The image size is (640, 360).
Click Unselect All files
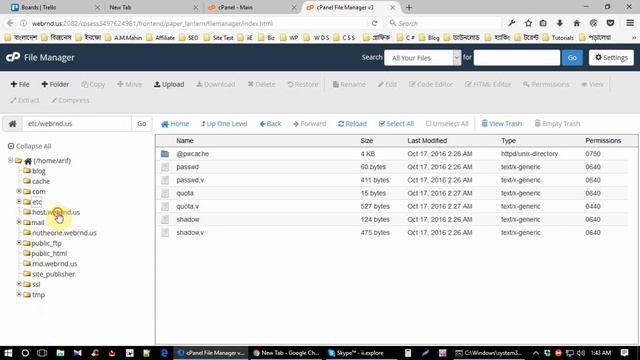pos(447,124)
